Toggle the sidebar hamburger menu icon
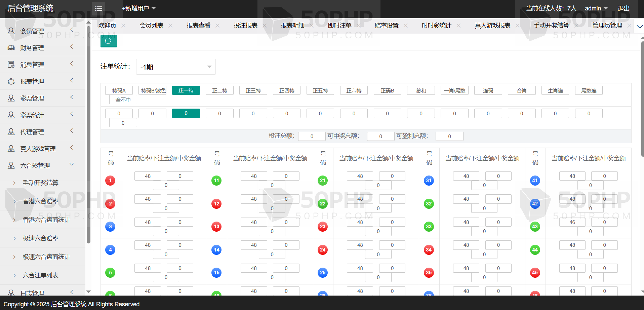644x310 pixels. coord(98,8)
